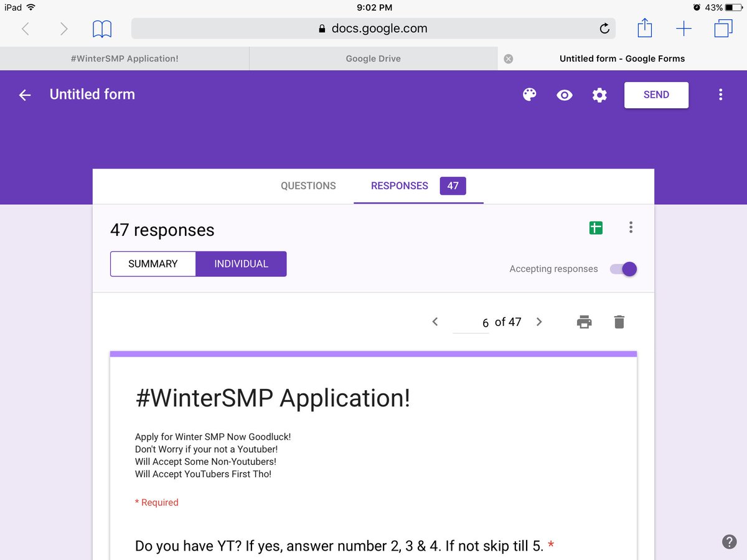Preview the form with the eye icon
The image size is (747, 560).
pyautogui.click(x=565, y=95)
